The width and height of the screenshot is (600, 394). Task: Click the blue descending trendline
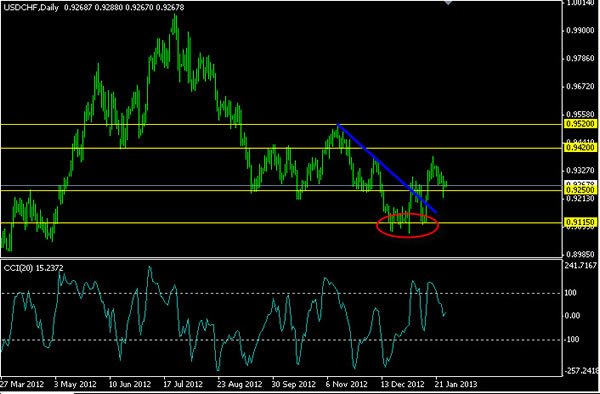(387, 168)
